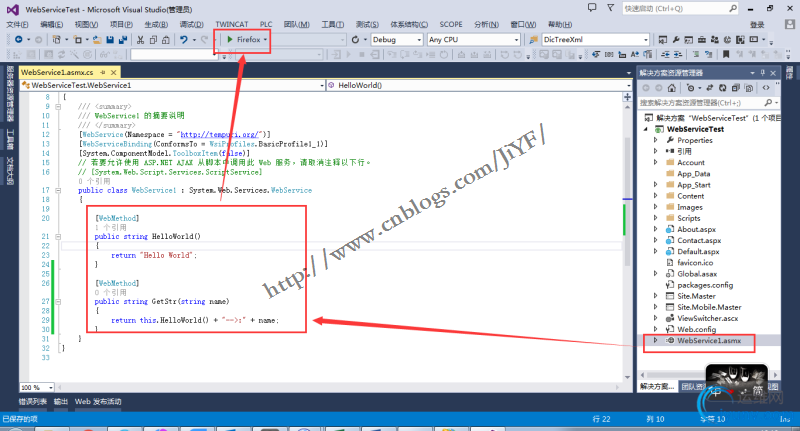Click the comment out lines icon
Image resolution: width=800 pixels, height=431 pixels.
pos(696,54)
